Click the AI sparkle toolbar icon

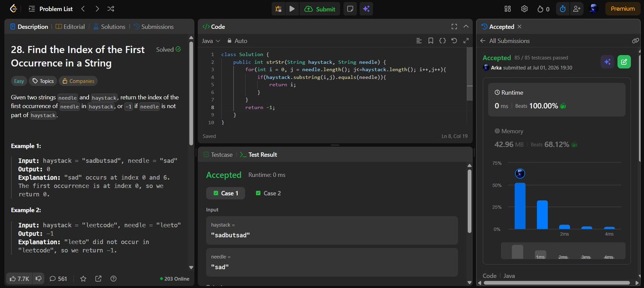pos(366,9)
